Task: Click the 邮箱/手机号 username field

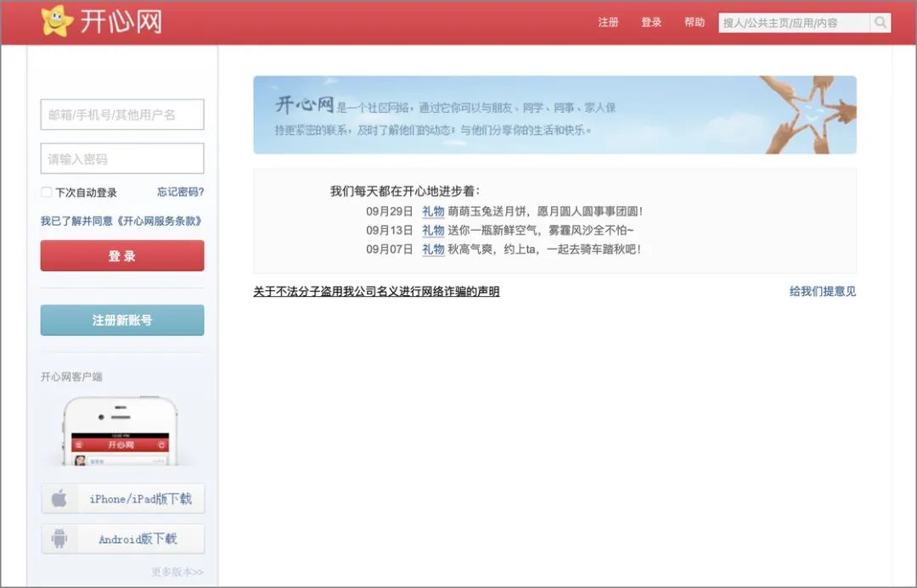Action: 122,115
